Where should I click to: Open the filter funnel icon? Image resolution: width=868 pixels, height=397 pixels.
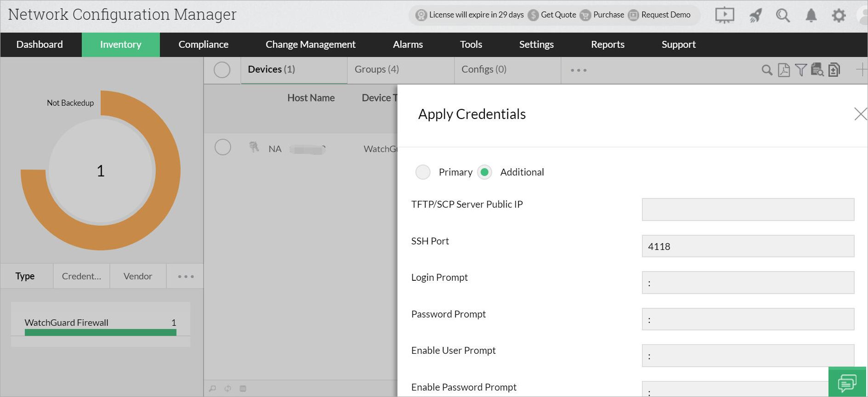(x=801, y=70)
